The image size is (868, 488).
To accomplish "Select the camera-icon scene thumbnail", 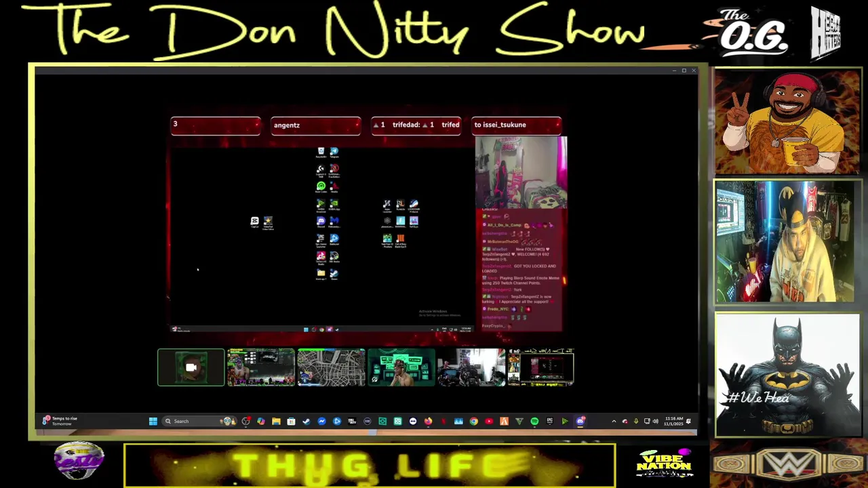I will coord(191,367).
